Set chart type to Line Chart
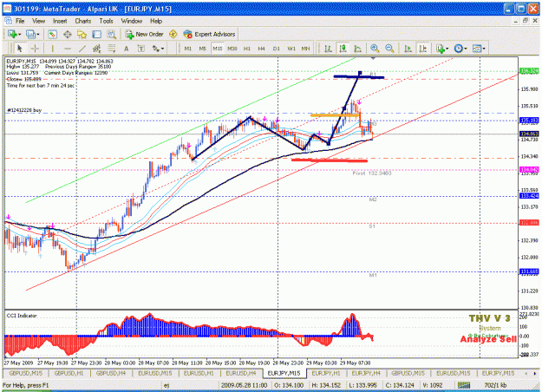The width and height of the screenshot is (542, 392). [358, 49]
